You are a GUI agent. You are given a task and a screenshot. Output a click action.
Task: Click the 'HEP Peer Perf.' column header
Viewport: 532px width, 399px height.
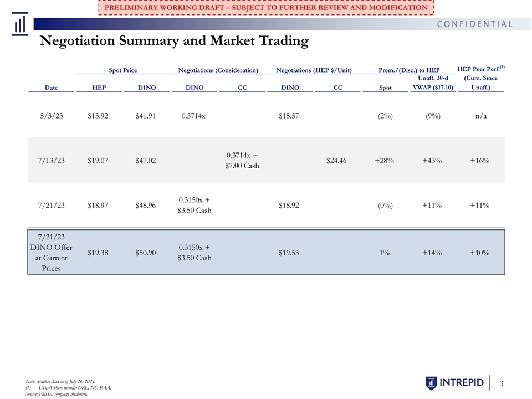coord(481,78)
